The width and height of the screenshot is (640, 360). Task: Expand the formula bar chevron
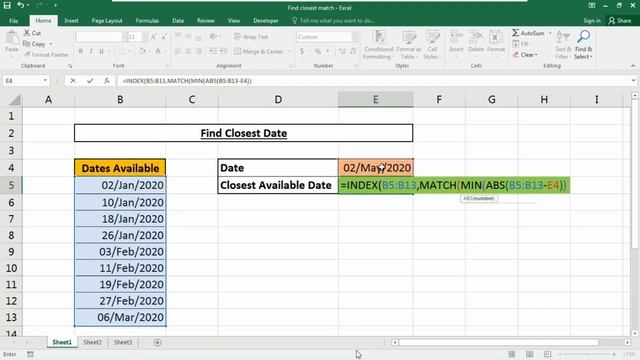point(633,81)
